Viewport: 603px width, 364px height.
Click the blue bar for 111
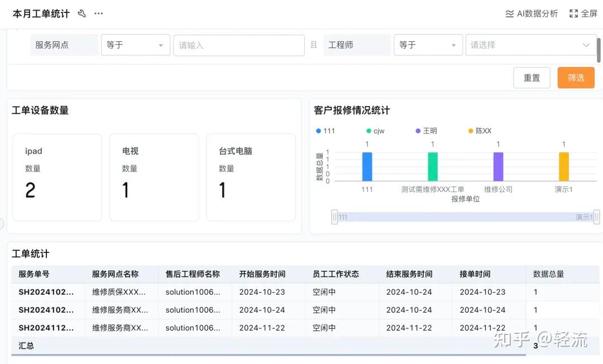367,166
